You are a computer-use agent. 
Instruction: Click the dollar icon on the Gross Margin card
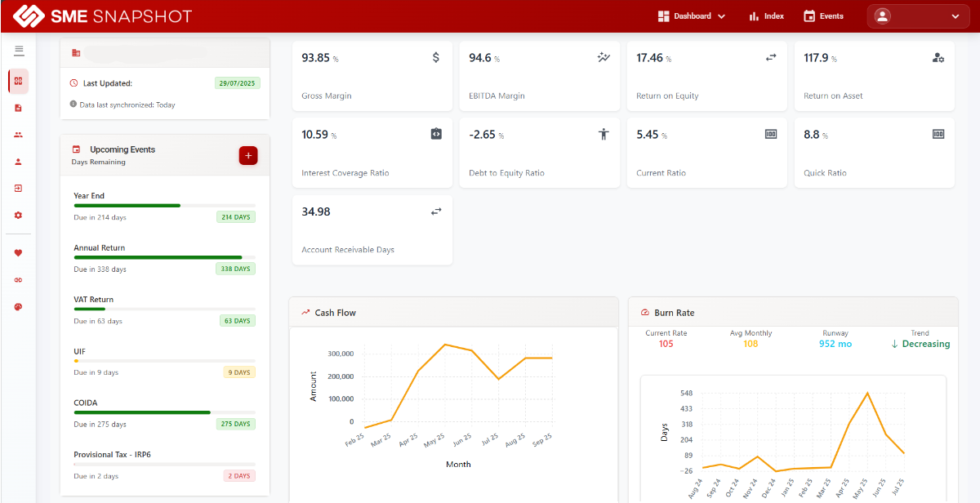click(435, 57)
